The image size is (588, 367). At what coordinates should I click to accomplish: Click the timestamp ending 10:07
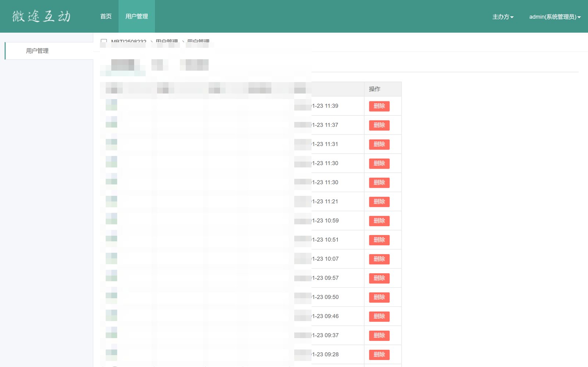pos(325,259)
